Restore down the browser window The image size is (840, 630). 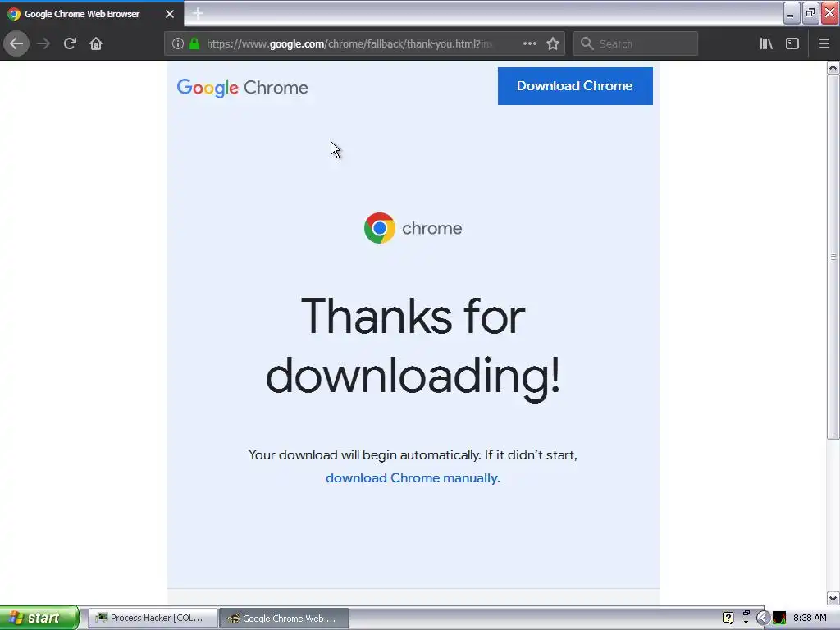810,13
